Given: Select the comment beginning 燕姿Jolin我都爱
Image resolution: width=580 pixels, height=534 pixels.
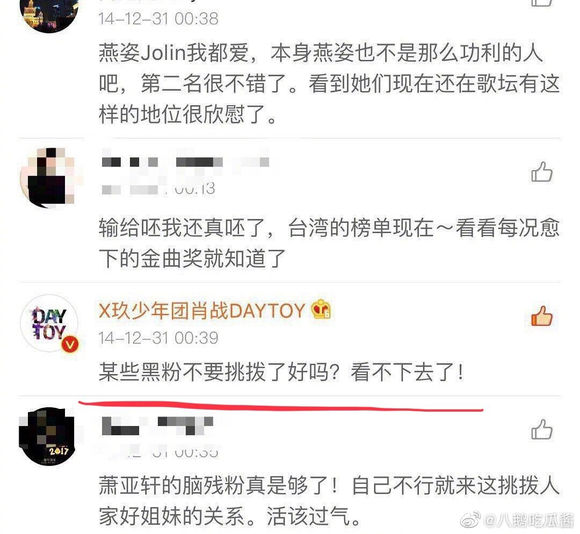Looking at the screenshot, I should (329, 84).
